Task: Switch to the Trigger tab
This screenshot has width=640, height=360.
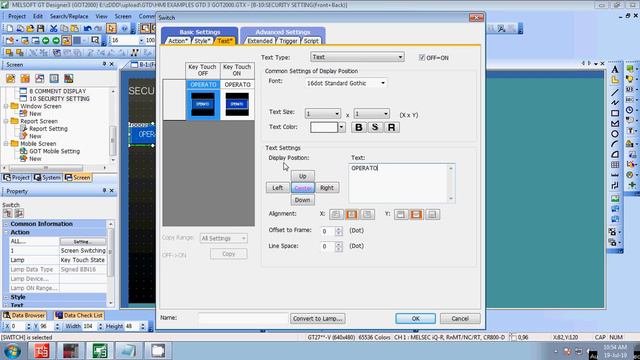Action: 288,41
